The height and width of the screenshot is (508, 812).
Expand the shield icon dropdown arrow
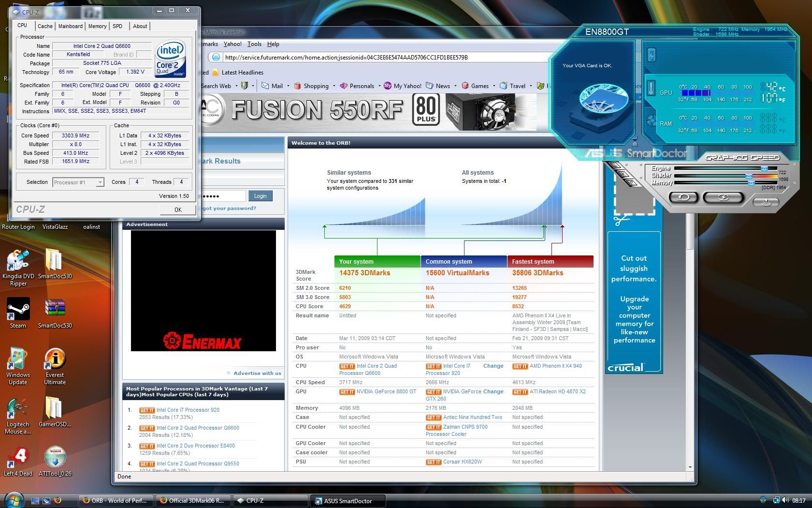[x=253, y=86]
